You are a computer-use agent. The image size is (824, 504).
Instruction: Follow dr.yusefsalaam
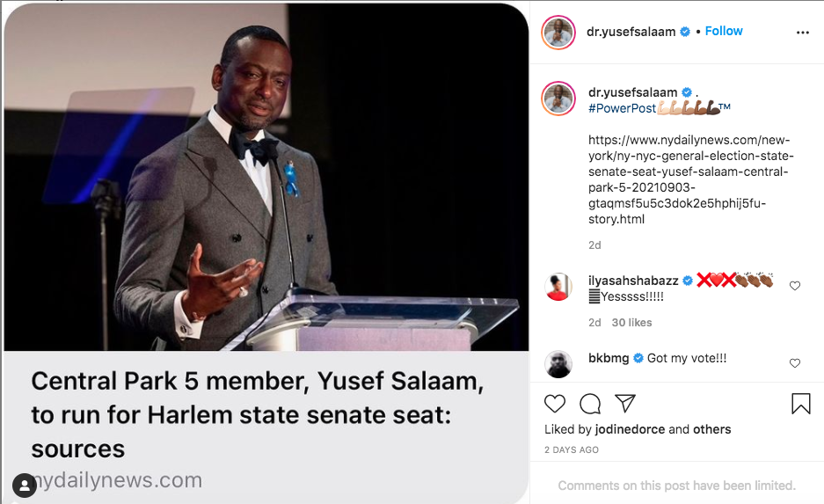tap(724, 31)
